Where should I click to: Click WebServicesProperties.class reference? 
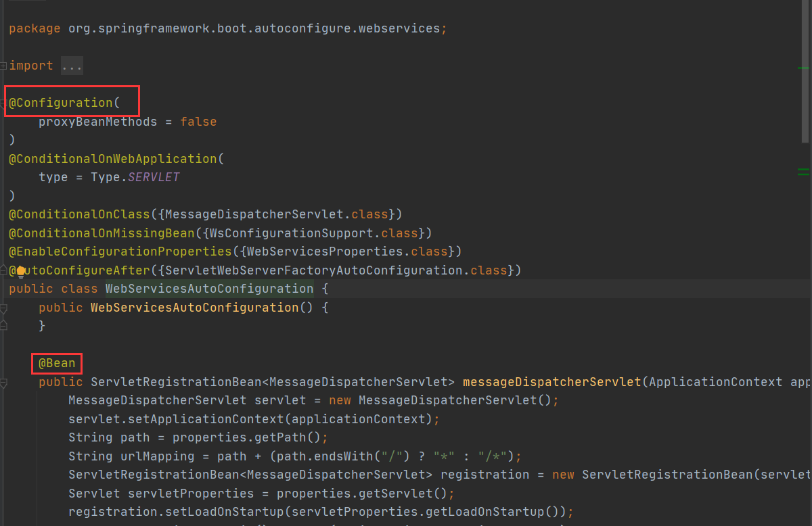pyautogui.click(x=347, y=252)
